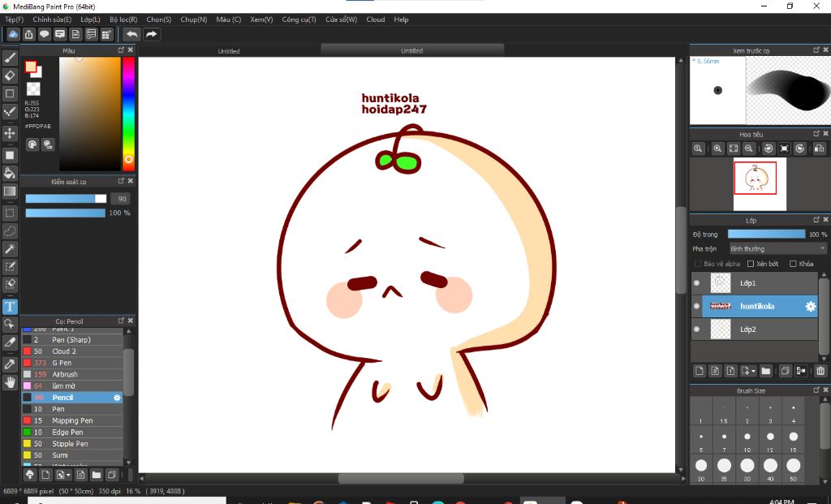Screen dimensions: 831x504
Task: Add a layer folder in layer panel
Action: pyautogui.click(x=766, y=371)
